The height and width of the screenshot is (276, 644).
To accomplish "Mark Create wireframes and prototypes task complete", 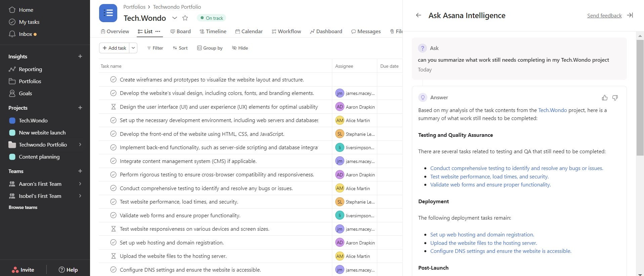I will [113, 79].
